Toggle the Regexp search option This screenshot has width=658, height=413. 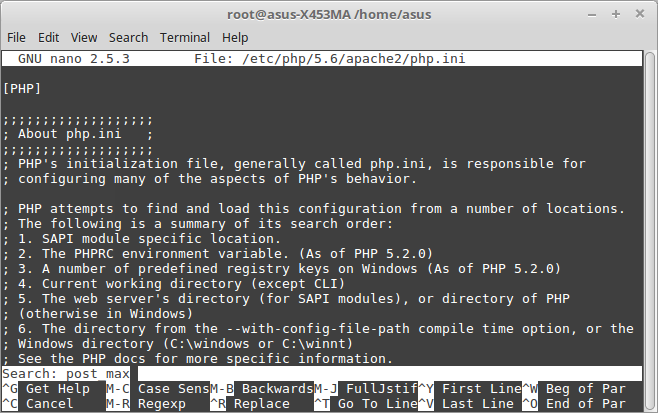162,403
